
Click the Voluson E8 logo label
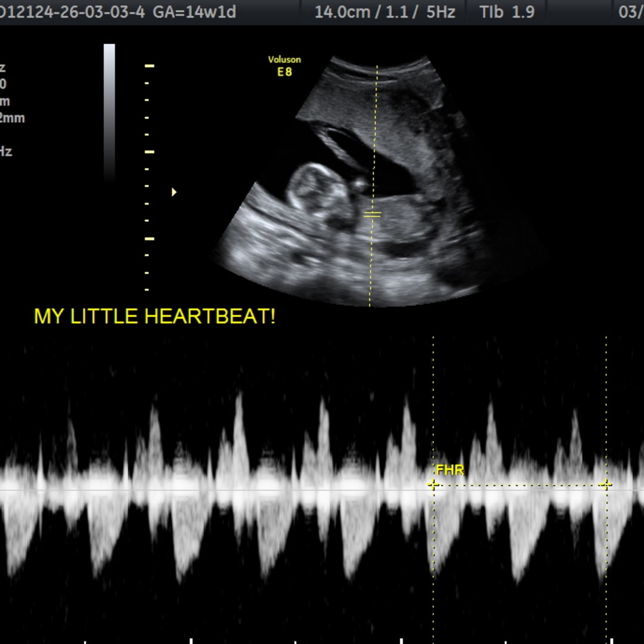(x=284, y=66)
